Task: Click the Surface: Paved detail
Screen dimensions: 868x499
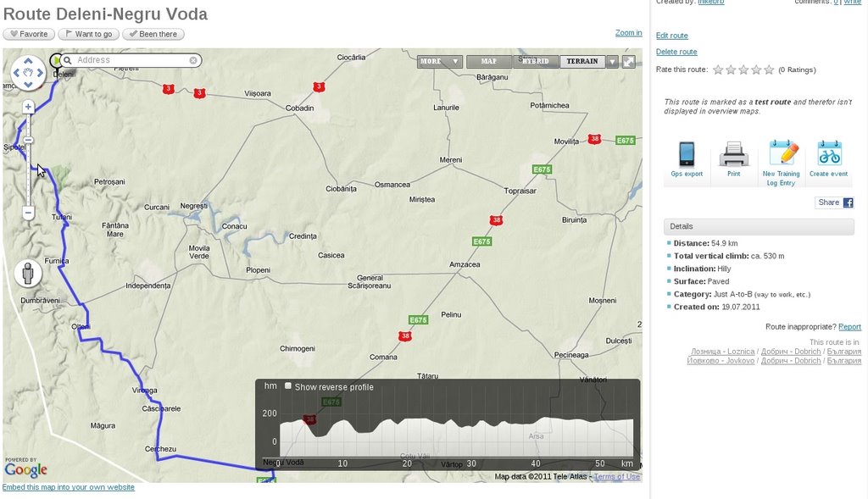Action: pyautogui.click(x=701, y=281)
